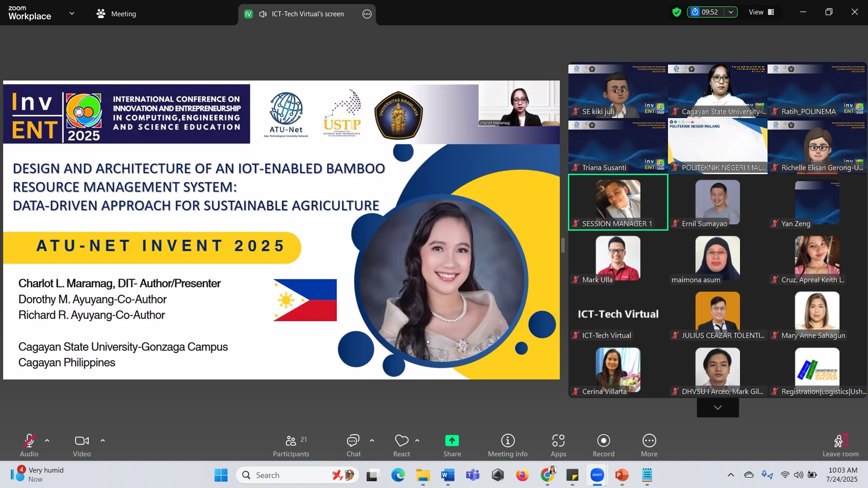Viewport: 868px width, 488px height.
Task: Open the Participants panel
Action: point(291,445)
